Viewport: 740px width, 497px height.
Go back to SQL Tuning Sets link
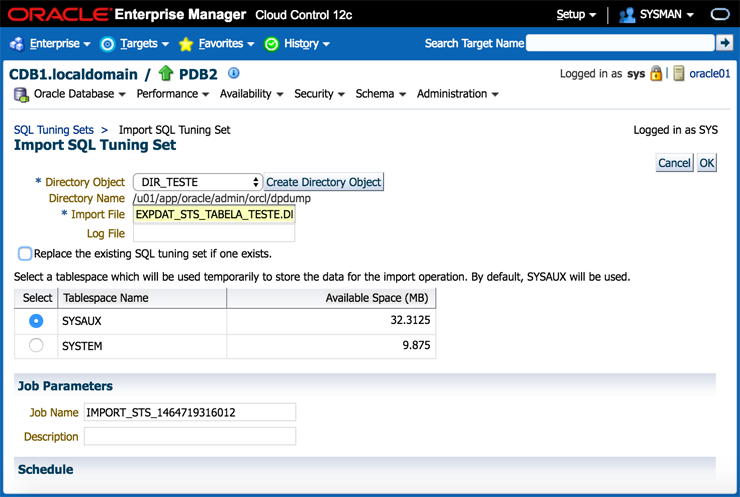coord(53,130)
